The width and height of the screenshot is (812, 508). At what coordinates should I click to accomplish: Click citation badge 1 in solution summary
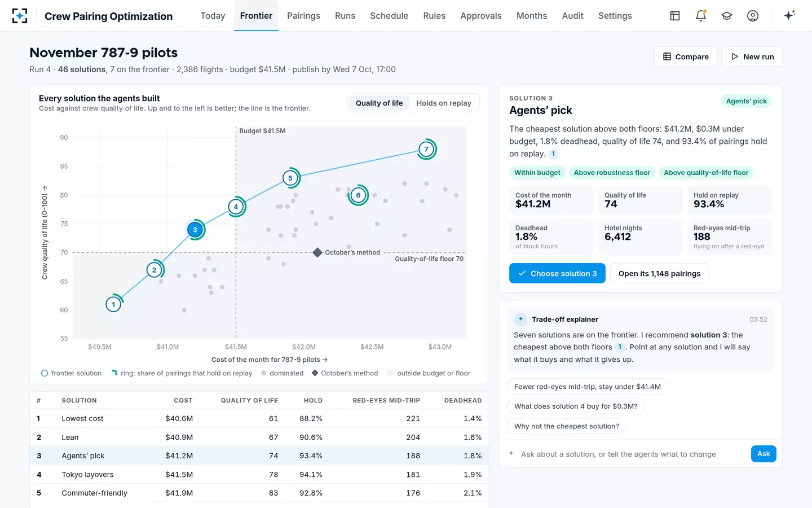click(554, 154)
